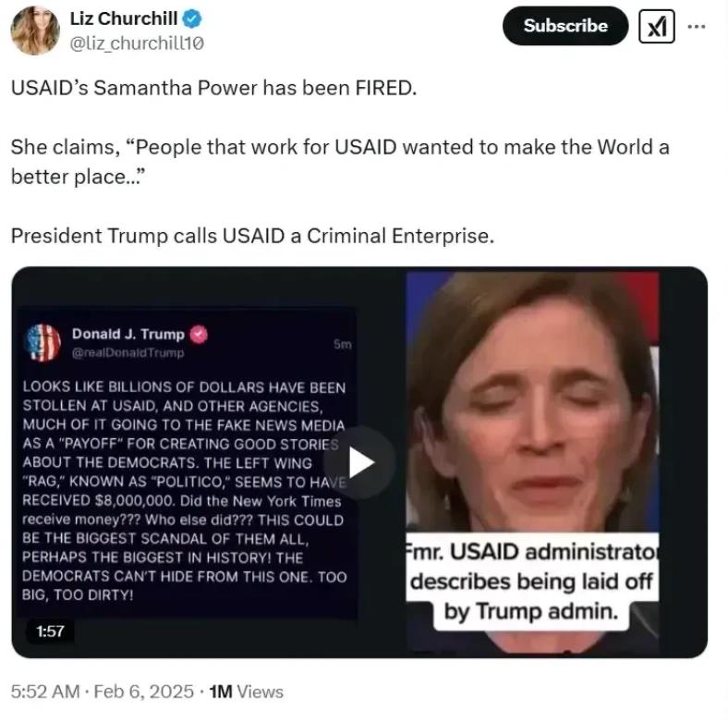Click the 1:57 video duration badge
The height and width of the screenshot is (722, 728).
coord(50,630)
